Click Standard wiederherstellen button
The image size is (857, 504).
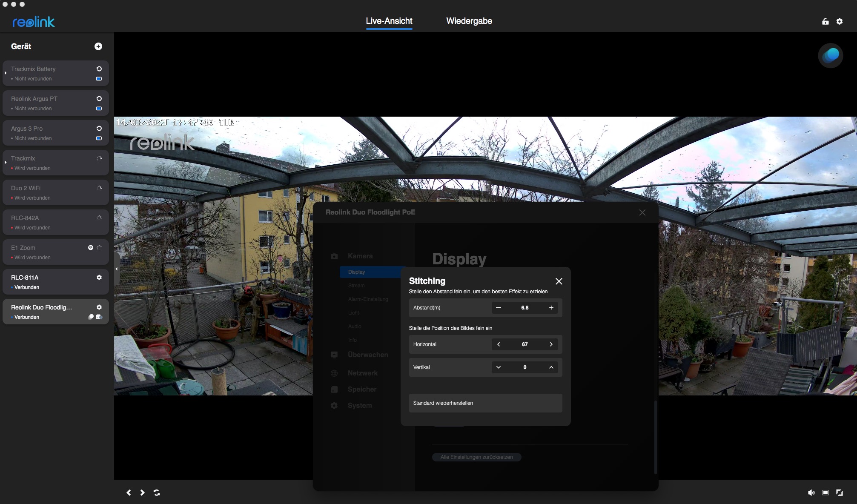[x=485, y=403]
